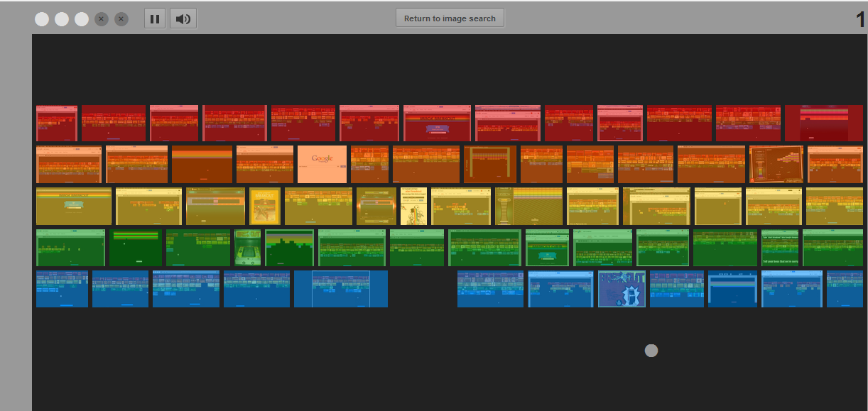Click the blue brick with the B emblem
This screenshot has height=411, width=868.
tap(622, 289)
